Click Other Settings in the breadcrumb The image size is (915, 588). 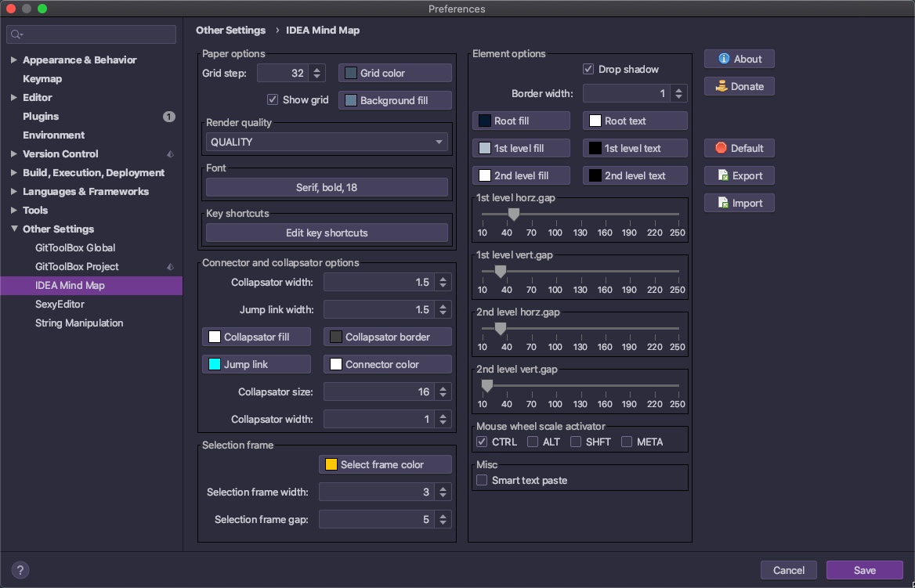230,31
